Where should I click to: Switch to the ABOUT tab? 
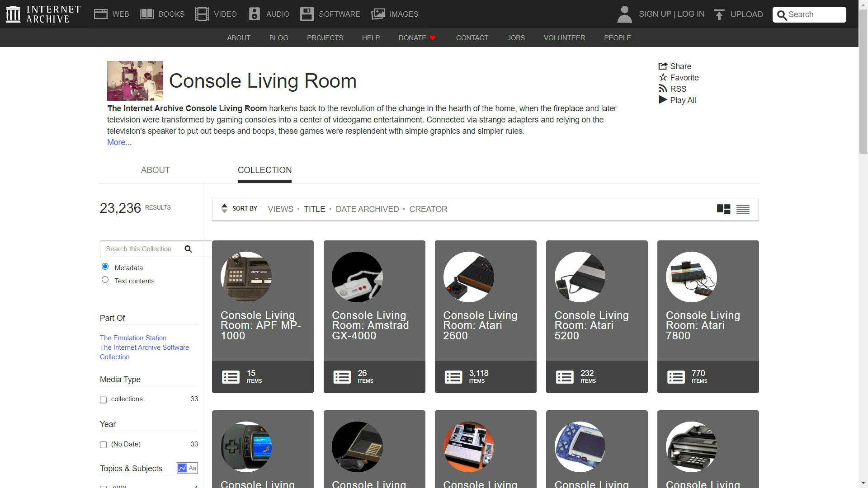156,170
